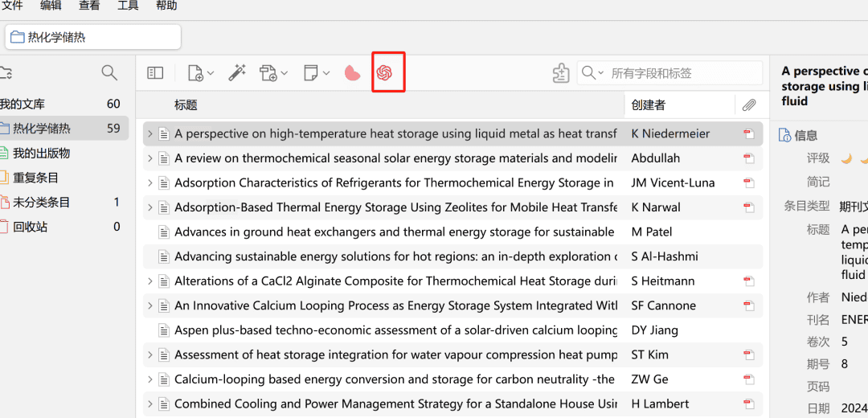Click the magic wand add-by-identifier icon

(x=236, y=73)
